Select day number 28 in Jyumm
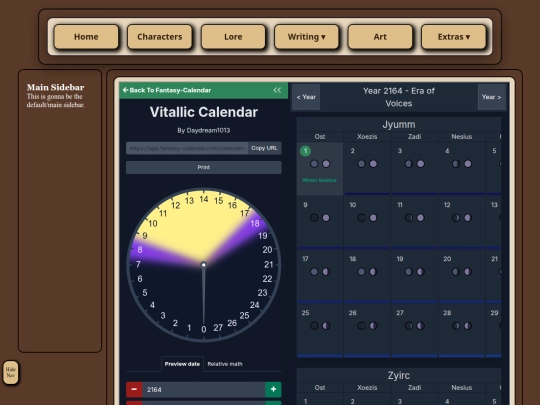Screen dimensions: 540x405 point(447,313)
